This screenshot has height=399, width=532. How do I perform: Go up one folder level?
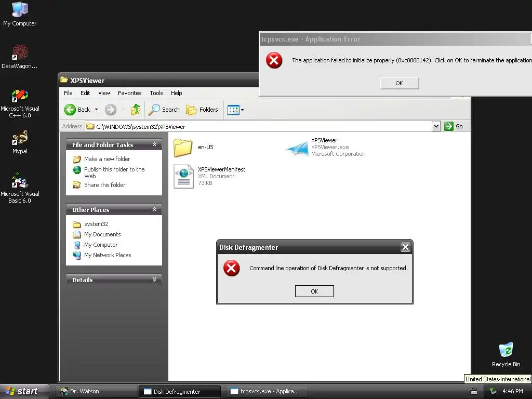tap(136, 110)
